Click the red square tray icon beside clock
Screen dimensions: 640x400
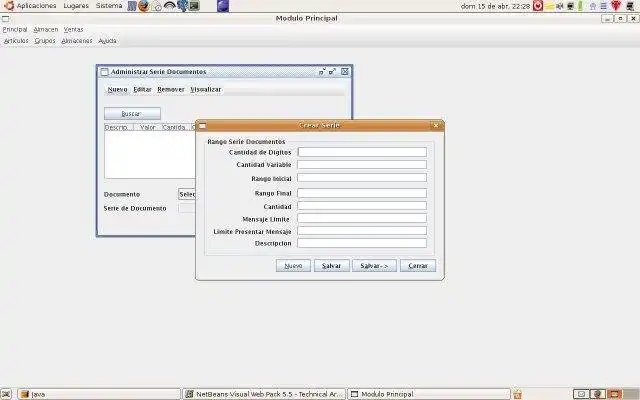[538, 6]
